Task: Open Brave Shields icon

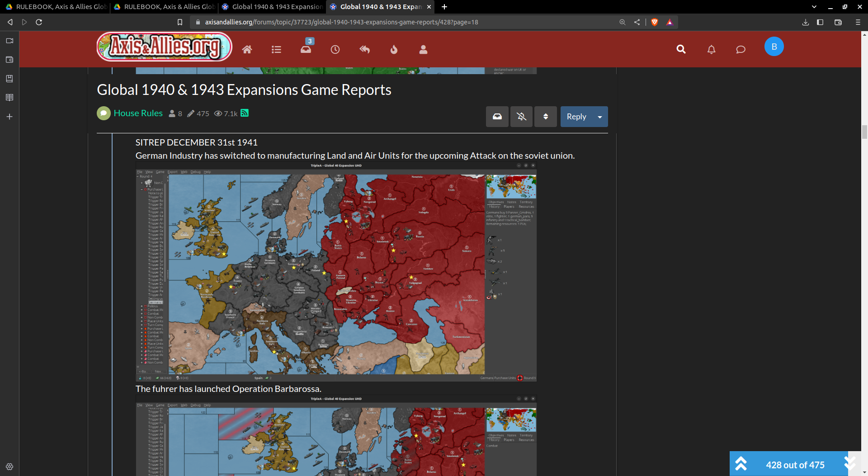Action: pyautogui.click(x=654, y=22)
